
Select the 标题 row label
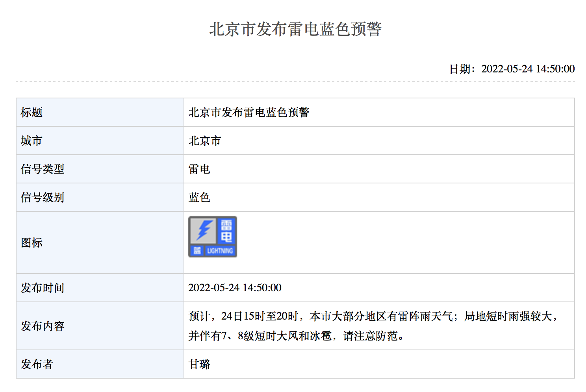(32, 113)
